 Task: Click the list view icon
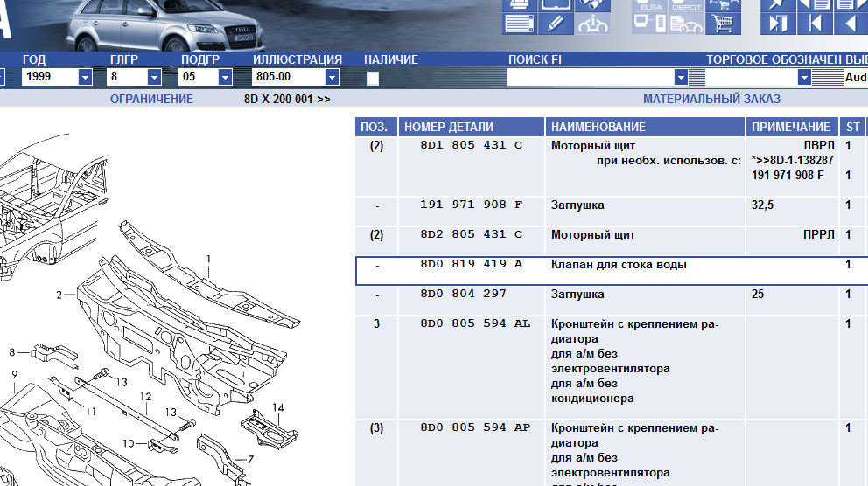519,24
